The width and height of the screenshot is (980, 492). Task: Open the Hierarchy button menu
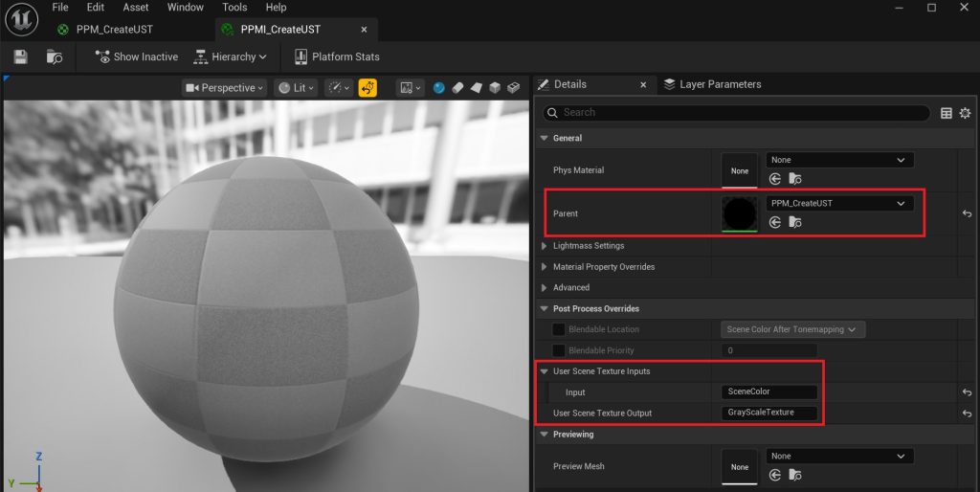pos(231,57)
